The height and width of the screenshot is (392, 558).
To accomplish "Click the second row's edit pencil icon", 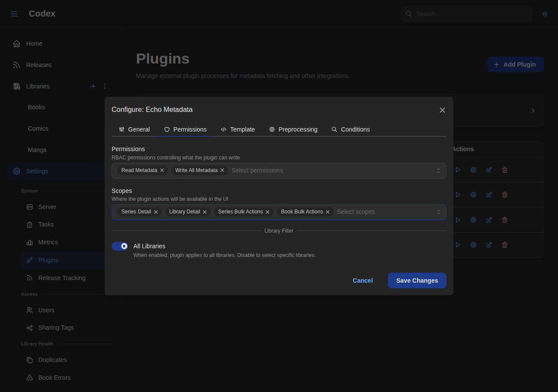I will (x=489, y=195).
